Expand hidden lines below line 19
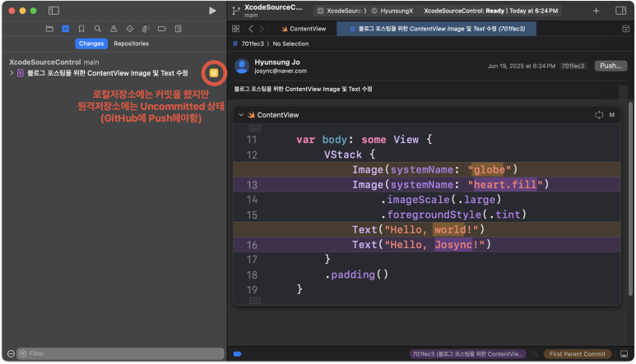This screenshot has width=636, height=364. [x=255, y=301]
